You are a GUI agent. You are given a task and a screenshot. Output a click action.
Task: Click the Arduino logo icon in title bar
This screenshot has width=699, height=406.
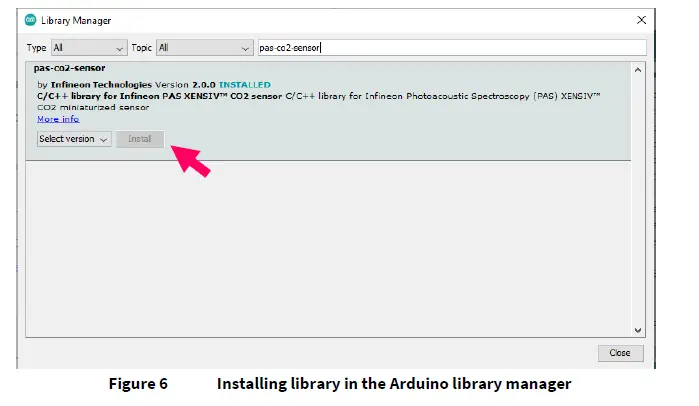(30, 20)
